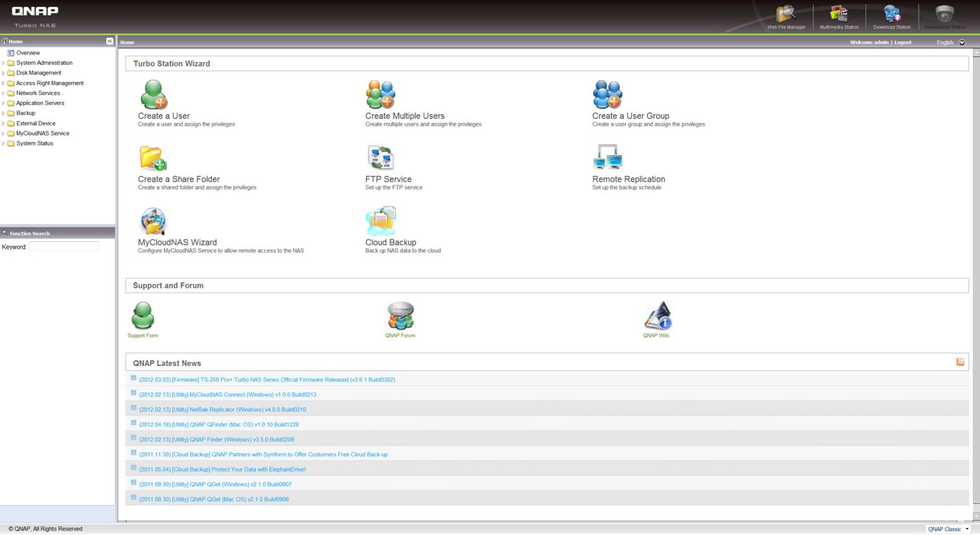
Task: Open Surveillance Station icon
Action: 945,14
